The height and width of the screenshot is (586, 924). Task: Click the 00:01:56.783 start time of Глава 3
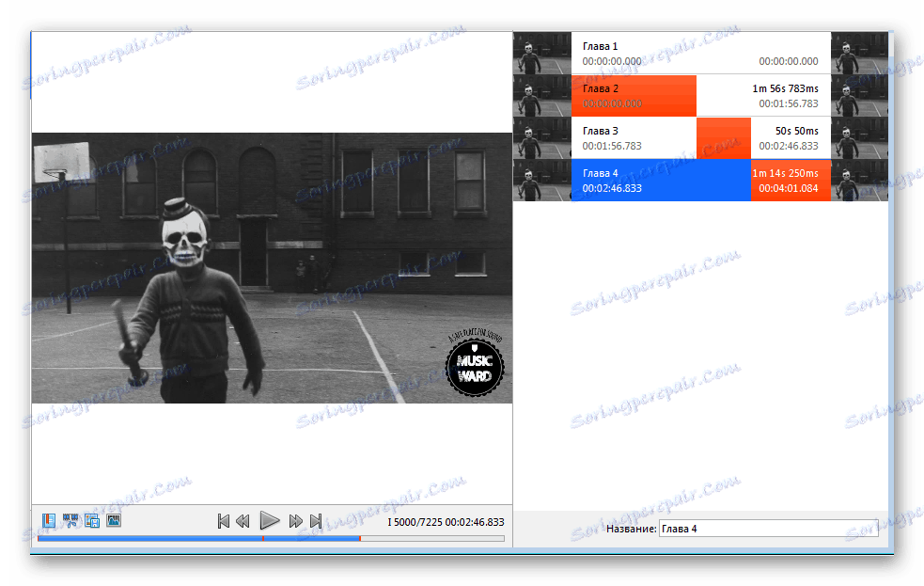(x=612, y=146)
